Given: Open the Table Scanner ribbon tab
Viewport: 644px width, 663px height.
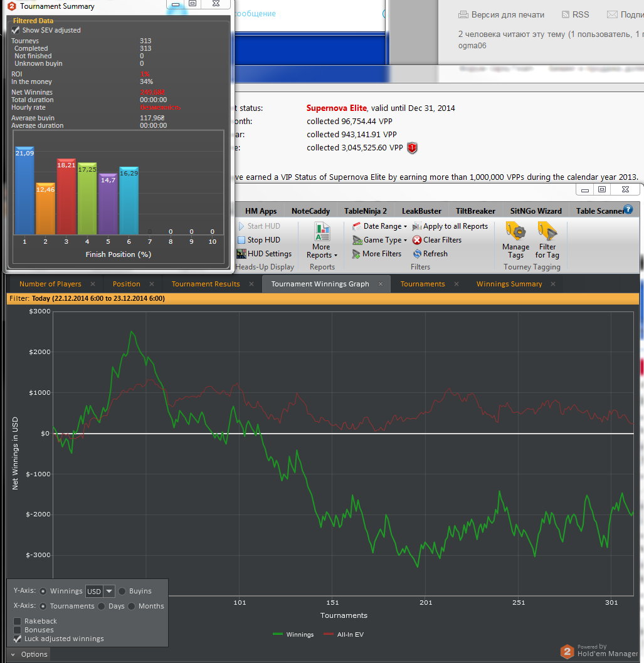Looking at the screenshot, I should click(x=599, y=211).
